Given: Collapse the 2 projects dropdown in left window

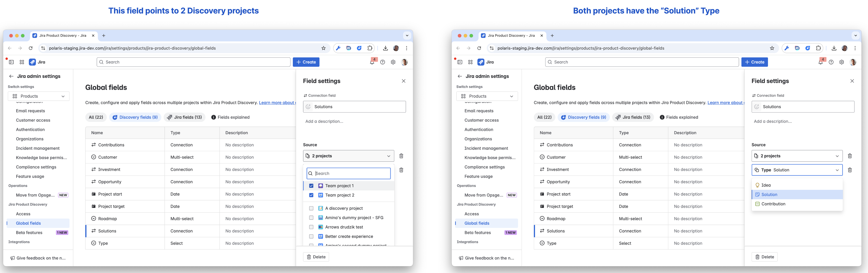Looking at the screenshot, I should point(349,156).
